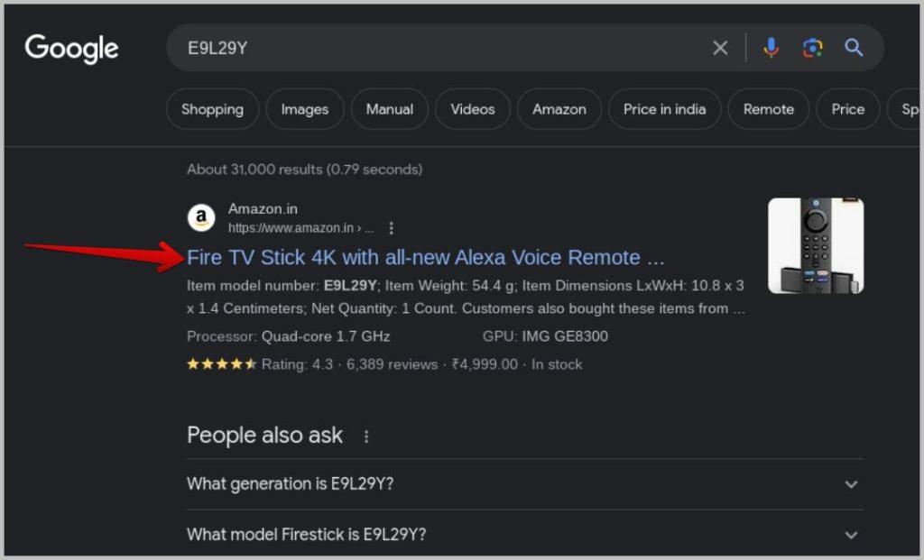Image resolution: width=924 pixels, height=560 pixels.
Task: Filter results by Price in india
Action: pos(664,109)
